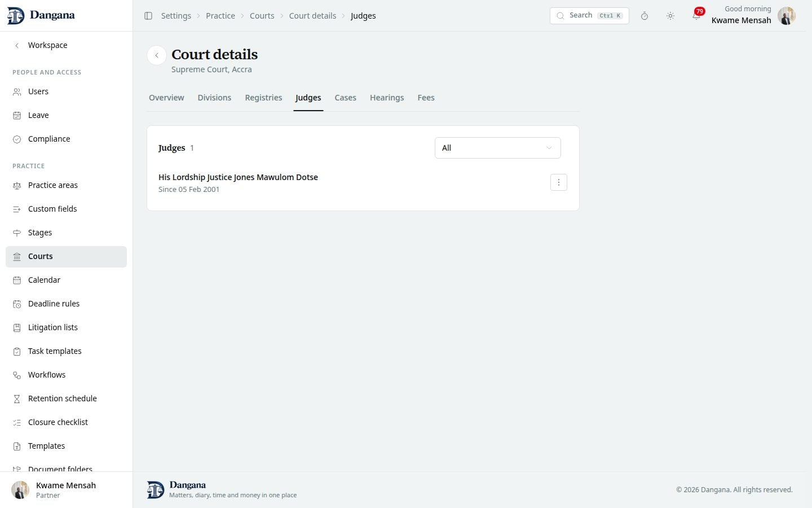This screenshot has height=508, width=812.
Task: Click the Leave calendar icon
Action: coord(17,115)
